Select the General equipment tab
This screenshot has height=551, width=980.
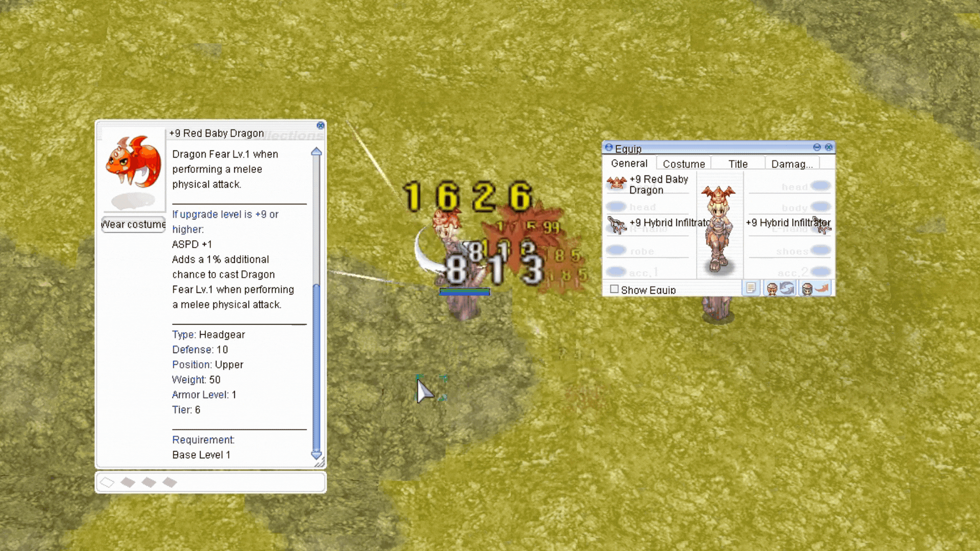(629, 163)
